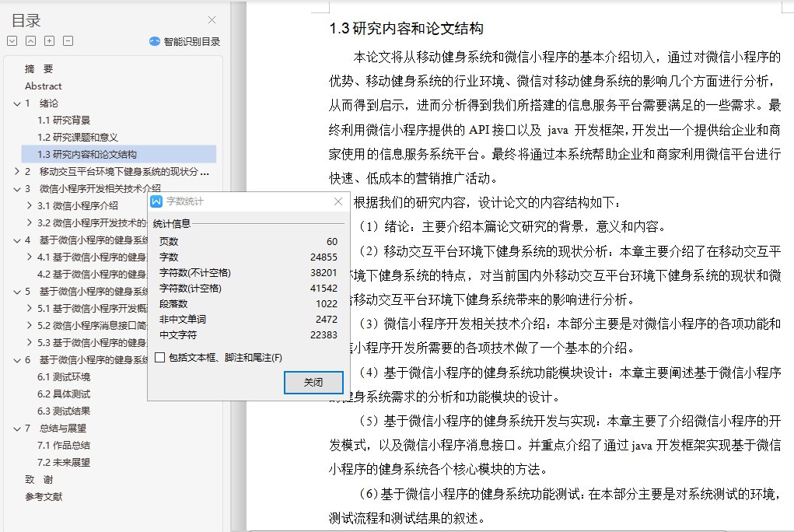
Task: Toggle 包括文本框、脚注和尾注 checkbox
Action: [x=160, y=358]
